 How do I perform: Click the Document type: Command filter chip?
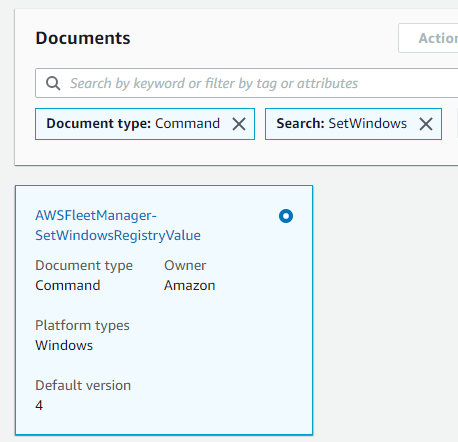[x=145, y=124]
